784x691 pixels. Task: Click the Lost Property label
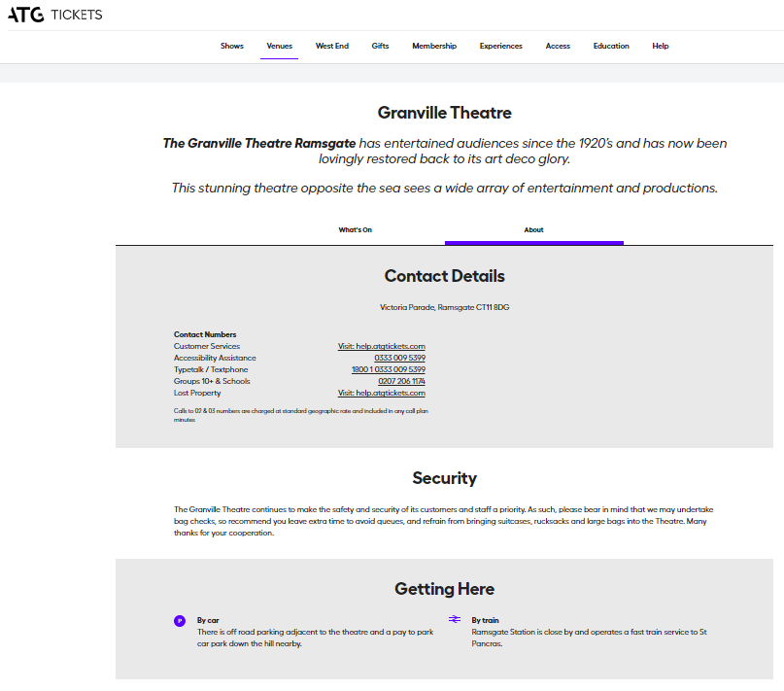(x=197, y=393)
